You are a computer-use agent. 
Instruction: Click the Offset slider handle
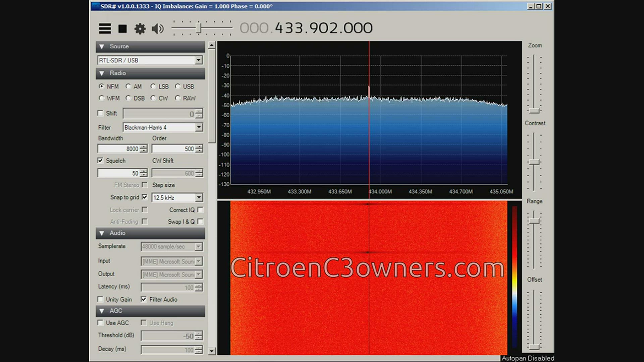click(534, 347)
